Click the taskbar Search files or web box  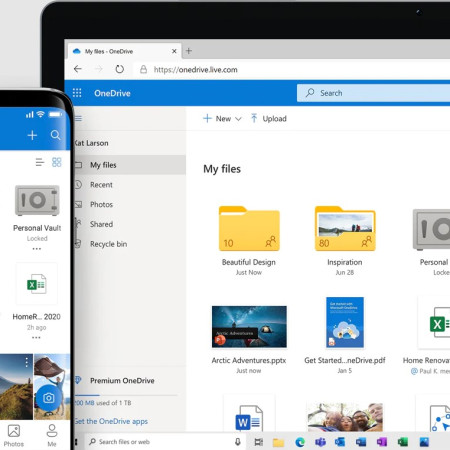165,442
